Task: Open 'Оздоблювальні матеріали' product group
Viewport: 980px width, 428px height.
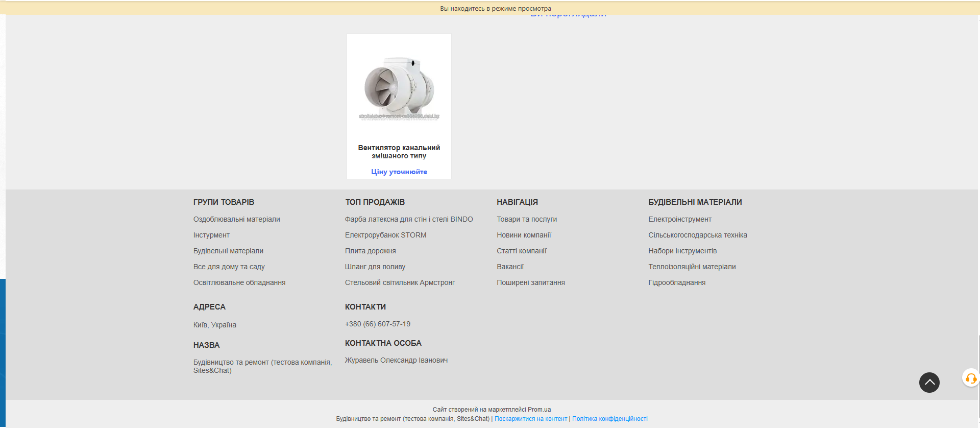Action: [x=236, y=219]
